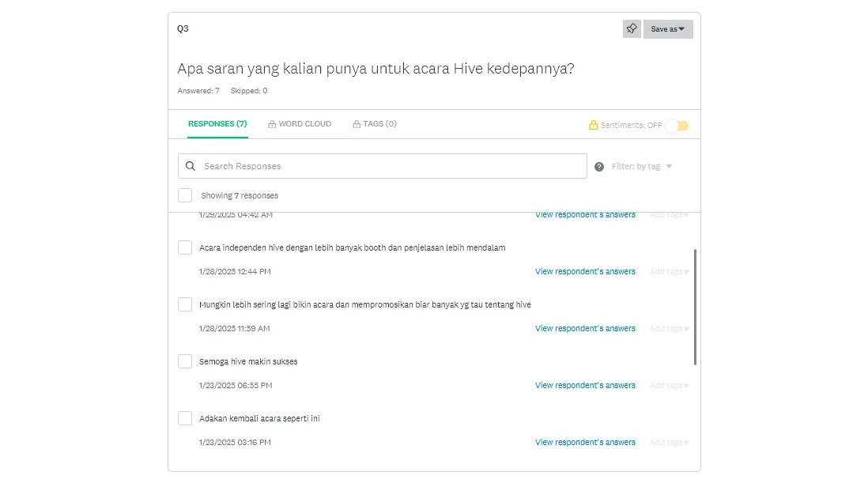Screen dimensions: 868x487
Task: Click the 1/23/2025 03:16 PM timestamp
Action: pos(235,443)
